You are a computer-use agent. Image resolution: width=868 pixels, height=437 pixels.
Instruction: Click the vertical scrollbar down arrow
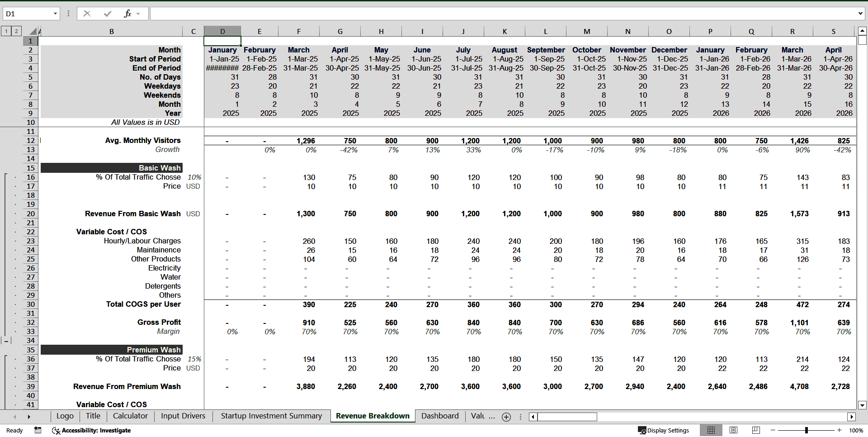tap(862, 405)
